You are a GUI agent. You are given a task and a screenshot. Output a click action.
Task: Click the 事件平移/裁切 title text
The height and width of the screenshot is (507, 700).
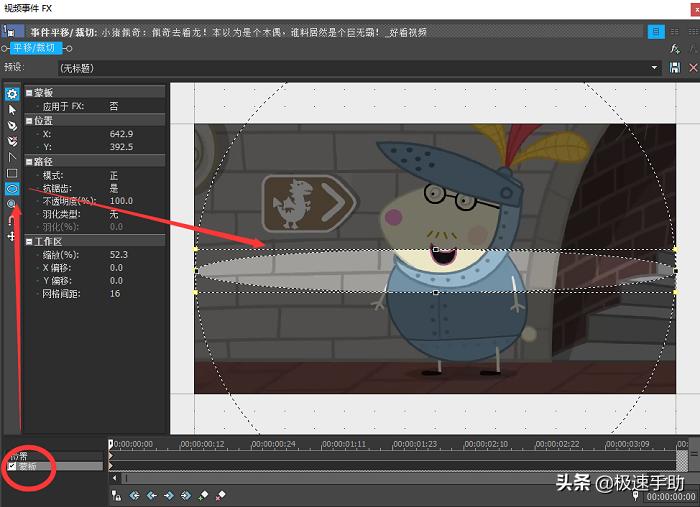click(x=64, y=32)
